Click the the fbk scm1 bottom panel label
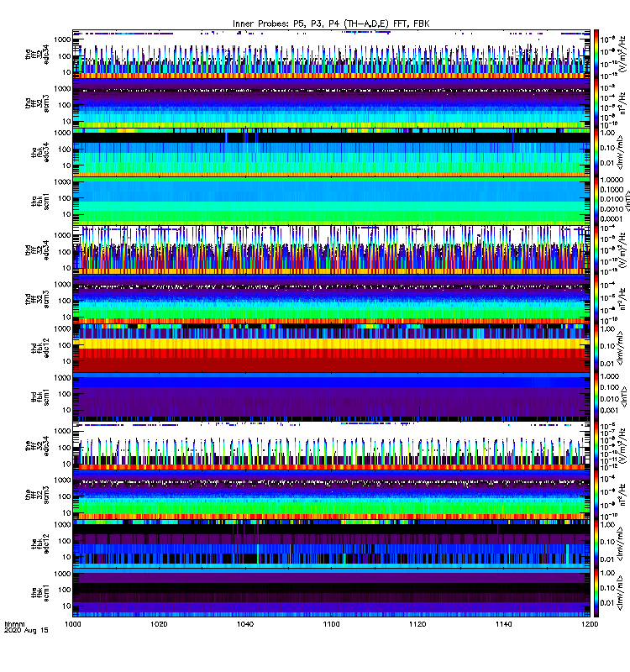This screenshot has height=672, width=630. [x=40, y=593]
